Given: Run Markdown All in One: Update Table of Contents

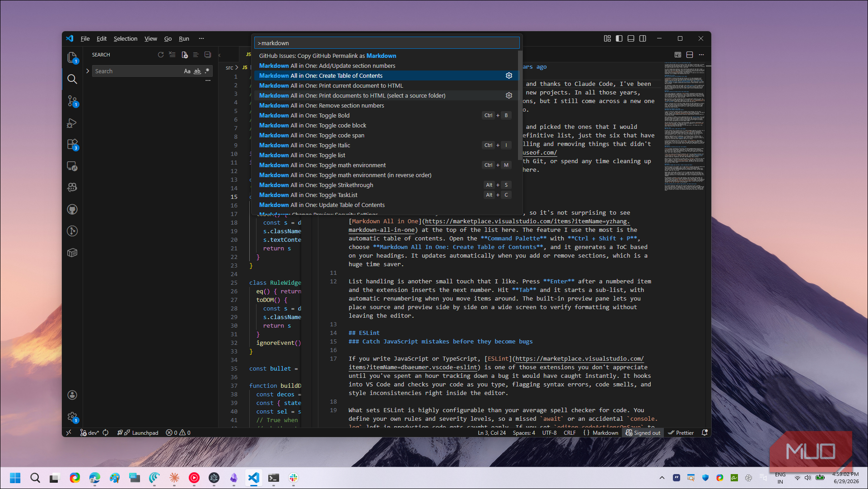Looking at the screenshot, I should 386,205.
